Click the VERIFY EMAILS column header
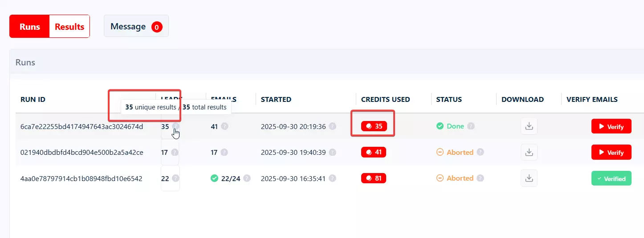The image size is (644, 238). [592, 100]
